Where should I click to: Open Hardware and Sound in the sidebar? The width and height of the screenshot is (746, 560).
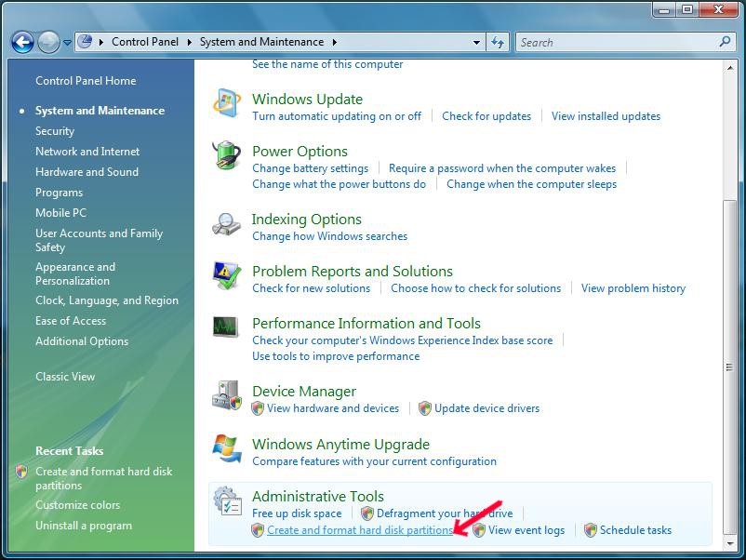tap(87, 172)
